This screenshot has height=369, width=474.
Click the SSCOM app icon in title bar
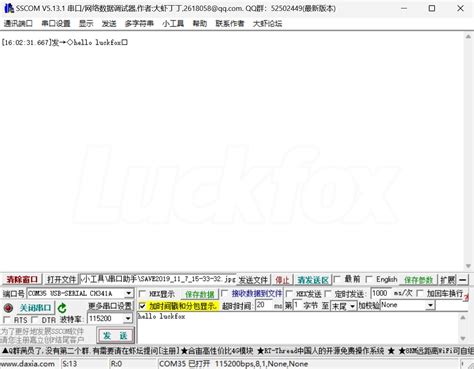click(x=8, y=8)
